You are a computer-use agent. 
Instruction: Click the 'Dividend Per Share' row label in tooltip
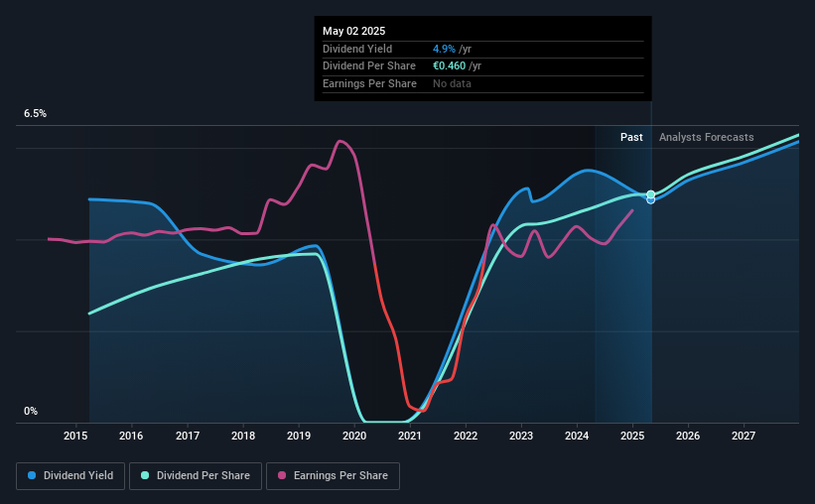pyautogui.click(x=369, y=66)
